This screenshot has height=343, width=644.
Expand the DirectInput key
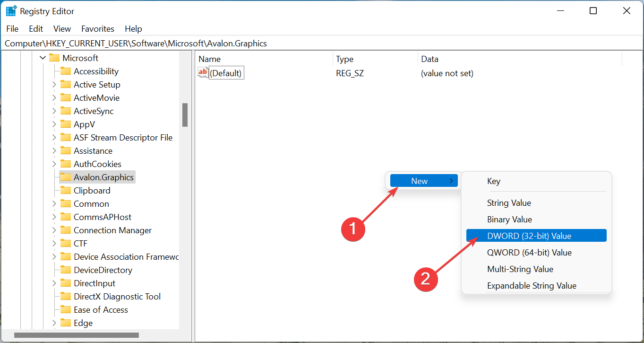54,283
